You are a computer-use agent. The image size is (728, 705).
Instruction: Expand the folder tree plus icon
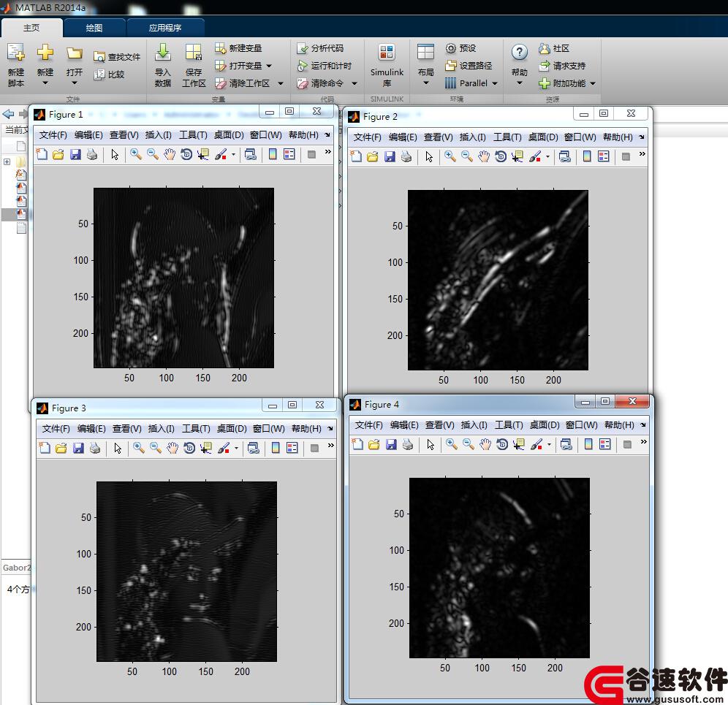[7, 162]
